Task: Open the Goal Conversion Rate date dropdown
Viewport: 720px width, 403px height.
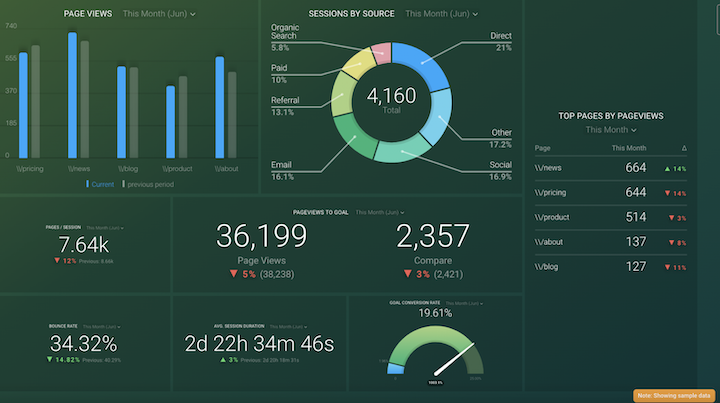Action: 464,303
